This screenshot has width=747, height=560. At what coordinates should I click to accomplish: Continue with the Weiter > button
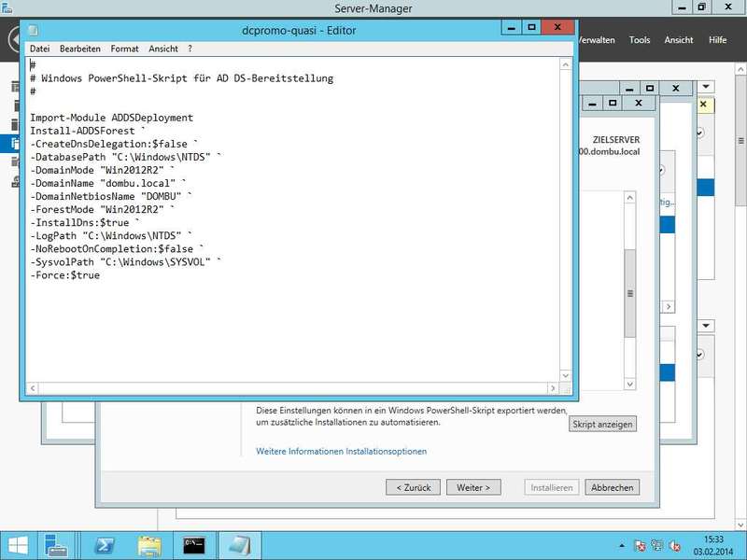click(473, 487)
